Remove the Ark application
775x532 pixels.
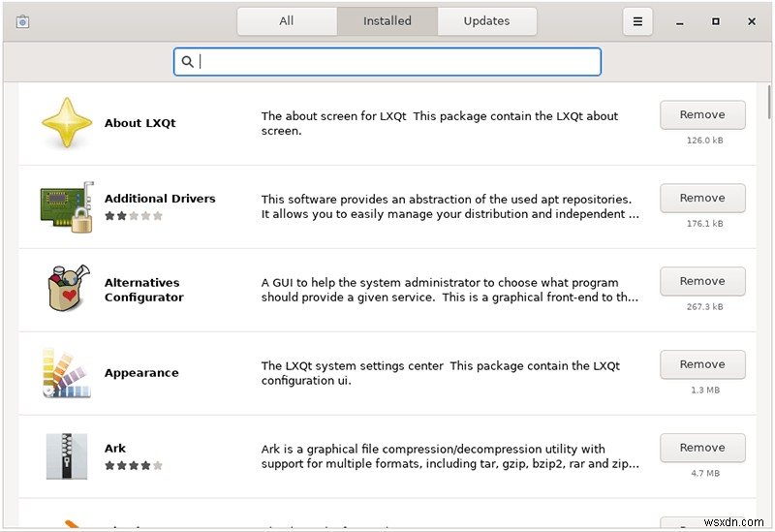coord(702,448)
